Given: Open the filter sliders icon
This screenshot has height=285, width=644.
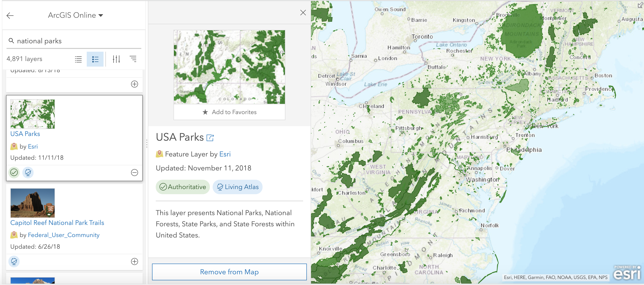Looking at the screenshot, I should pos(116,59).
